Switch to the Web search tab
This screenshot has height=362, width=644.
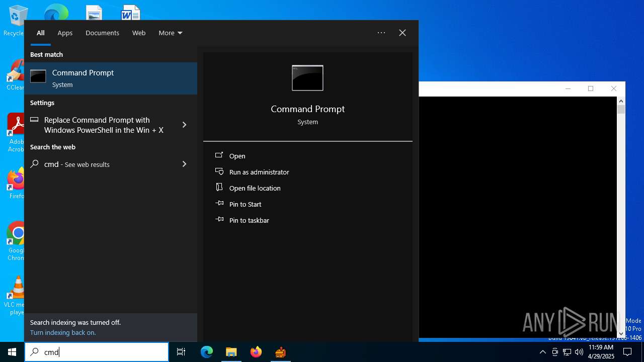(139, 33)
